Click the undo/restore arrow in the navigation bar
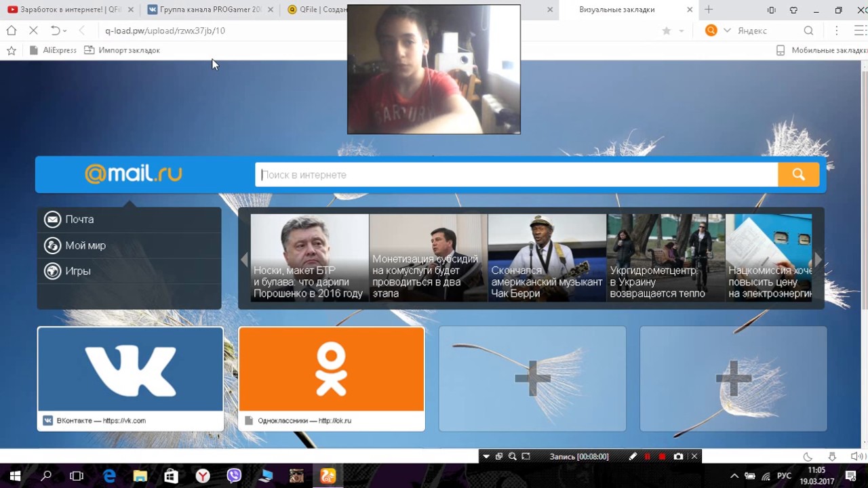The image size is (868, 488). pyautogui.click(x=56, y=30)
